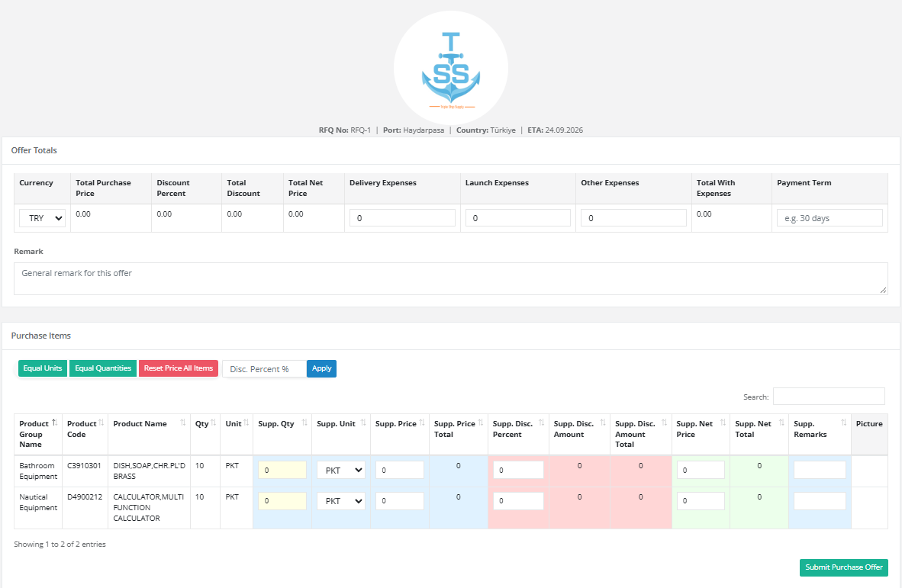Screen dimensions: 902x588
Task: Click Bathroom Equipment group cell
Action: [x=38, y=471]
